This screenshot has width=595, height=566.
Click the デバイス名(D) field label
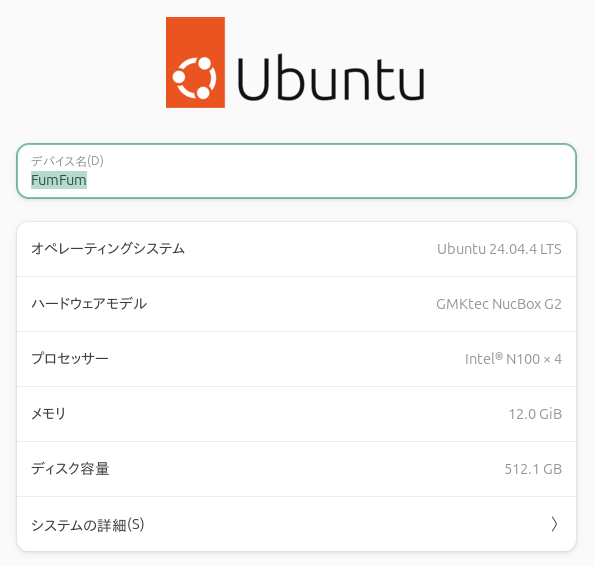[67, 161]
